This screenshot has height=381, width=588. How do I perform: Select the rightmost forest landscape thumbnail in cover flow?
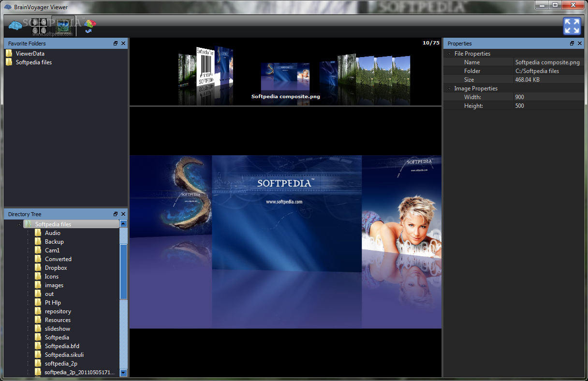pyautogui.click(x=401, y=72)
